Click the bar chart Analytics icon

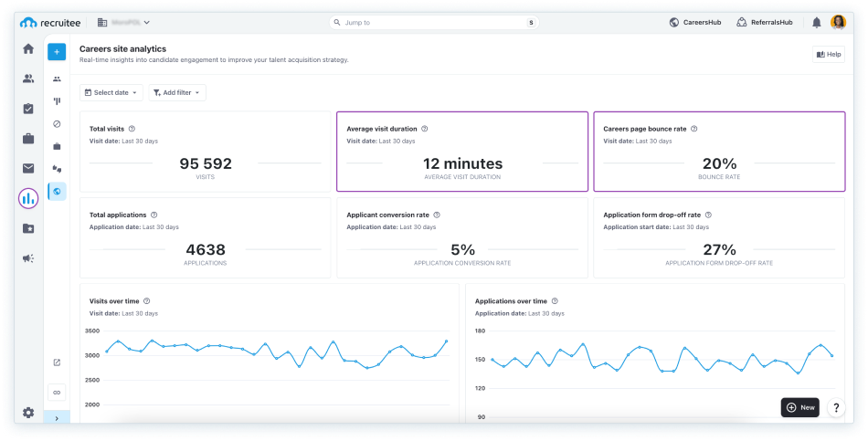[x=28, y=198]
